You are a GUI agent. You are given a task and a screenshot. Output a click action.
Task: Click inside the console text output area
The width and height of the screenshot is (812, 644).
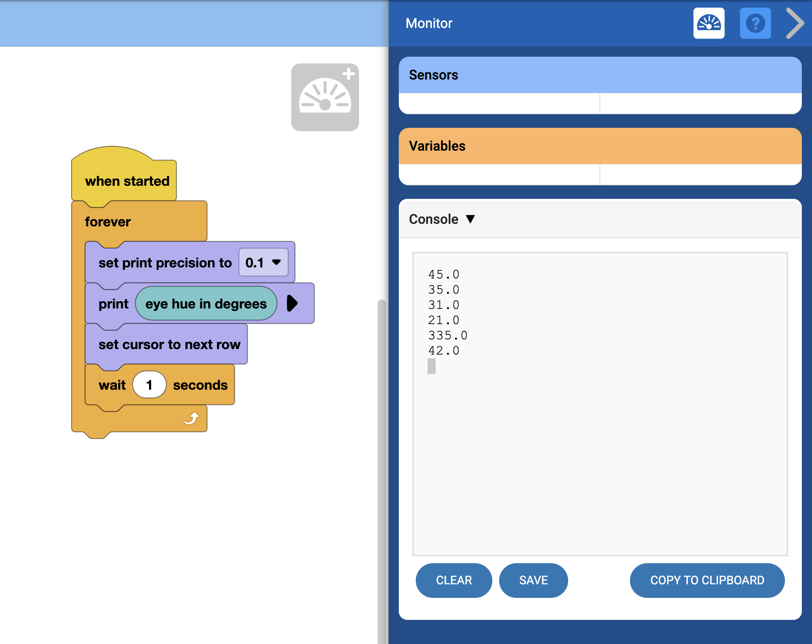600,444
